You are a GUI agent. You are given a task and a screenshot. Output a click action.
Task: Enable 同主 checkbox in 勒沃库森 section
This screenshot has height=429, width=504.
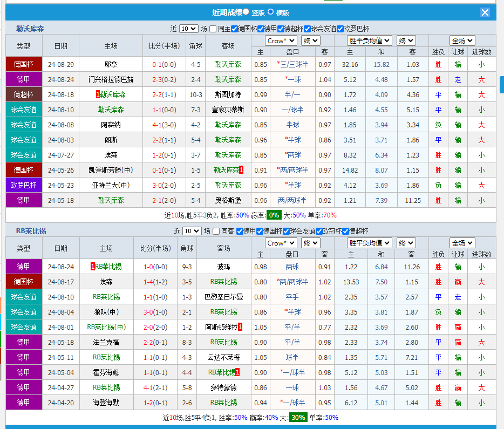(x=213, y=29)
